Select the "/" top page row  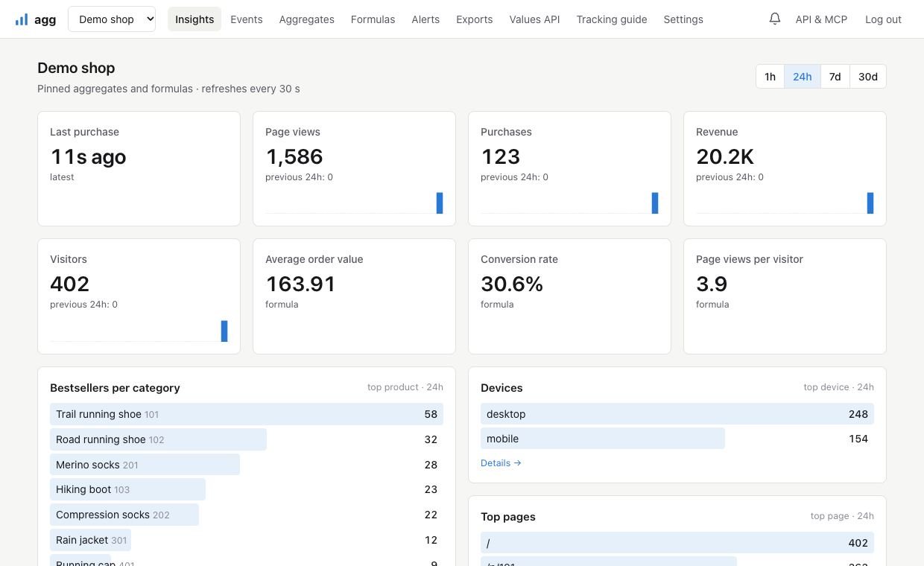677,543
